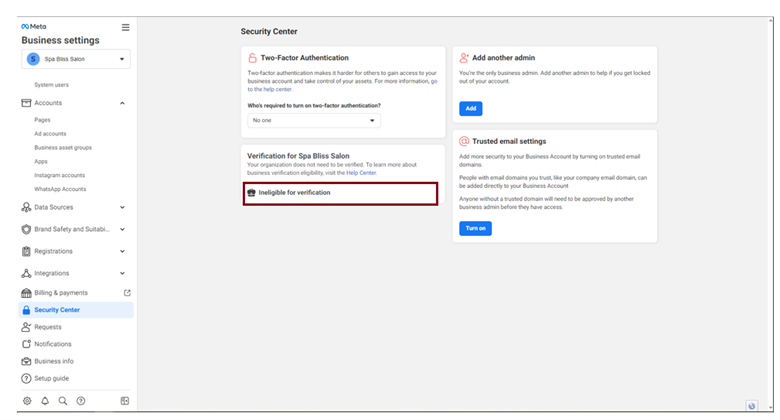Click the globe icon at bottom right
The width and height of the screenshot is (780, 420).
[x=752, y=406]
